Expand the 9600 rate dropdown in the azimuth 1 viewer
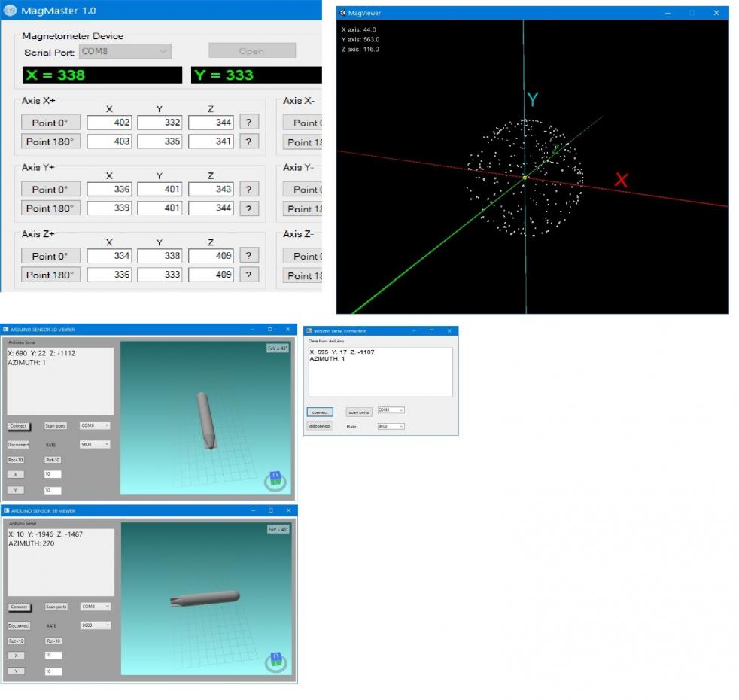739x700 pixels. (95, 444)
